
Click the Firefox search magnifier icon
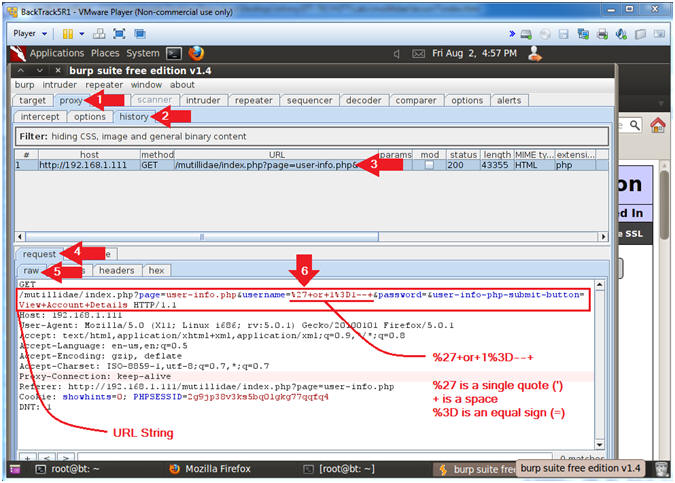click(x=635, y=125)
